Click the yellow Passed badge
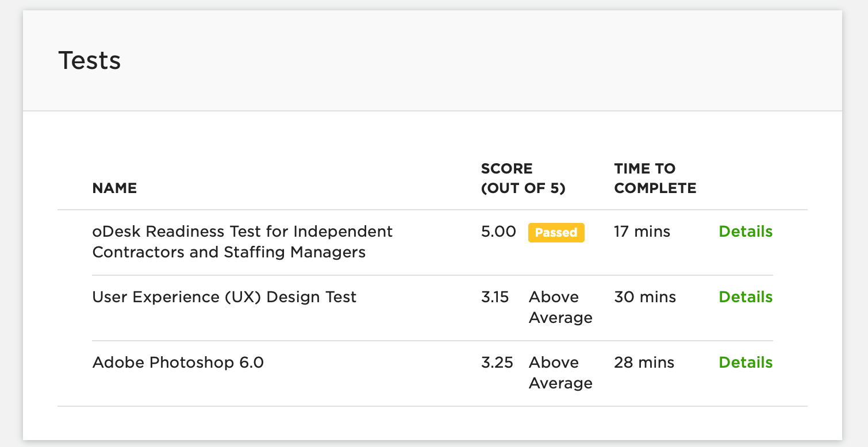Screen dimensions: 868x447 tap(556, 233)
